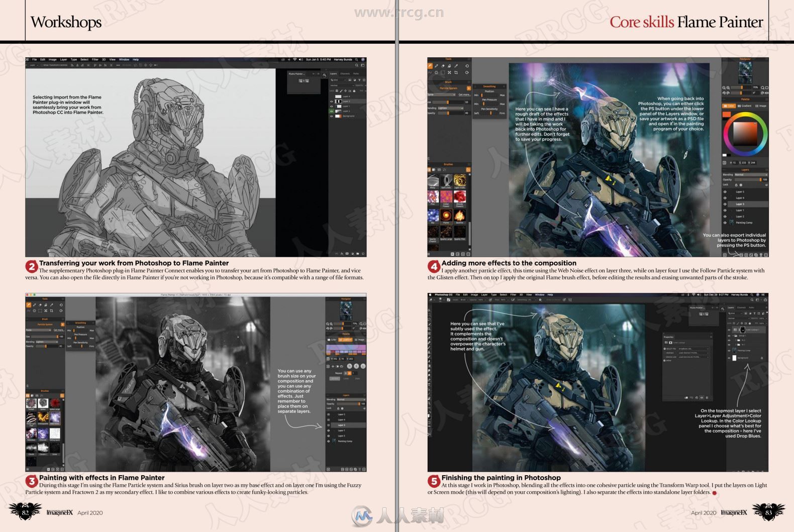
Task: Open the Filter menu in step 2 Photoshop
Action: 95,59
